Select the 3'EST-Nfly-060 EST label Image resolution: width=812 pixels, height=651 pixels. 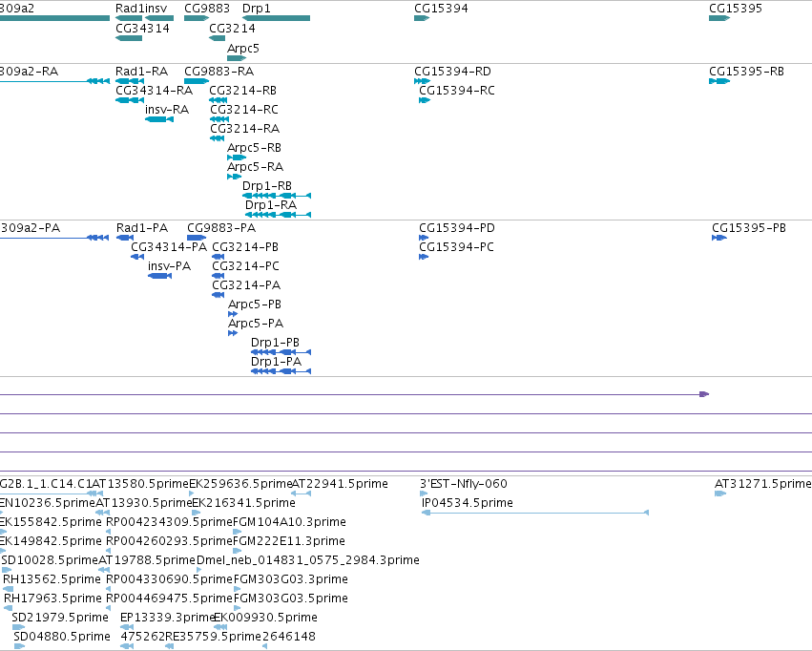point(464,484)
